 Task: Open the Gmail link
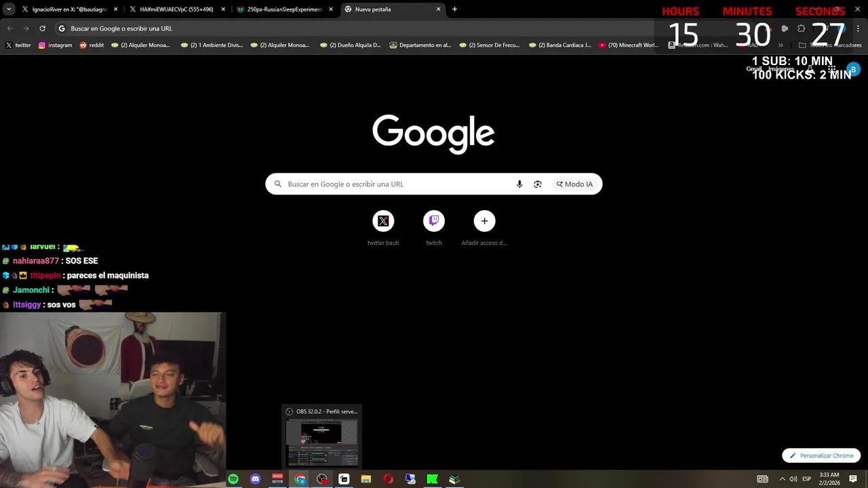coord(754,69)
